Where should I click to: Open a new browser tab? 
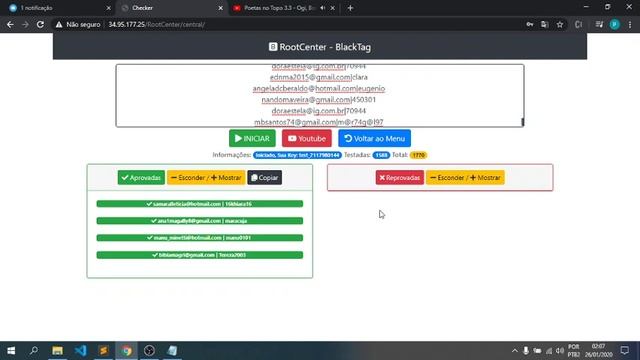[350, 8]
